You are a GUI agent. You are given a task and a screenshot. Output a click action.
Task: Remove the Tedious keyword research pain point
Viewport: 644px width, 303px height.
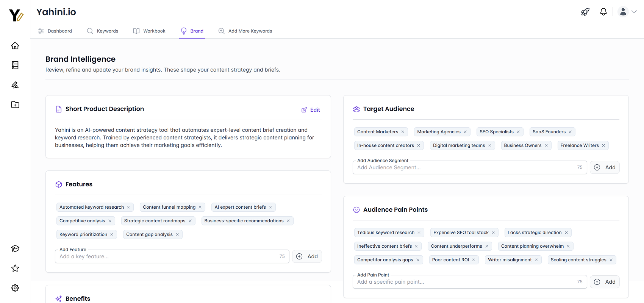coord(419,233)
